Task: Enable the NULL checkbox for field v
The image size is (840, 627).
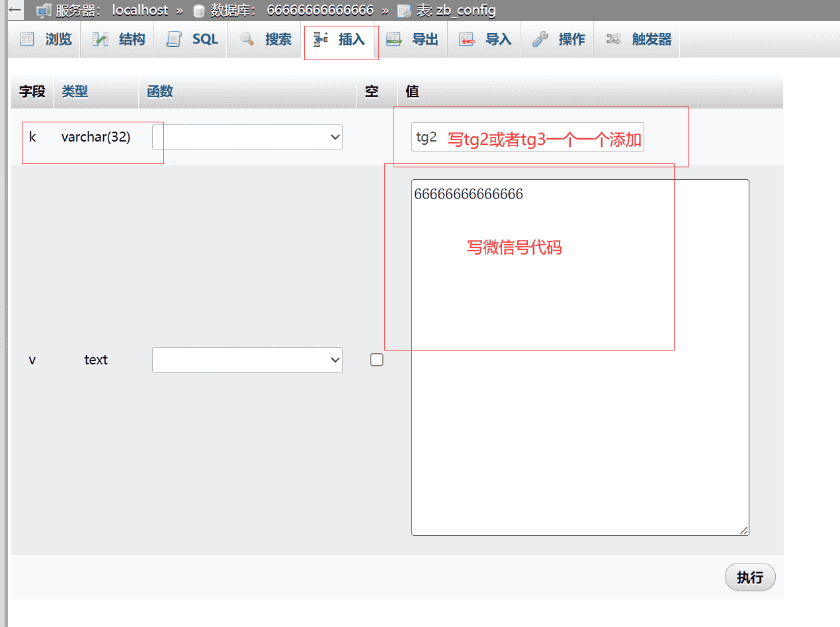Action: 376,360
